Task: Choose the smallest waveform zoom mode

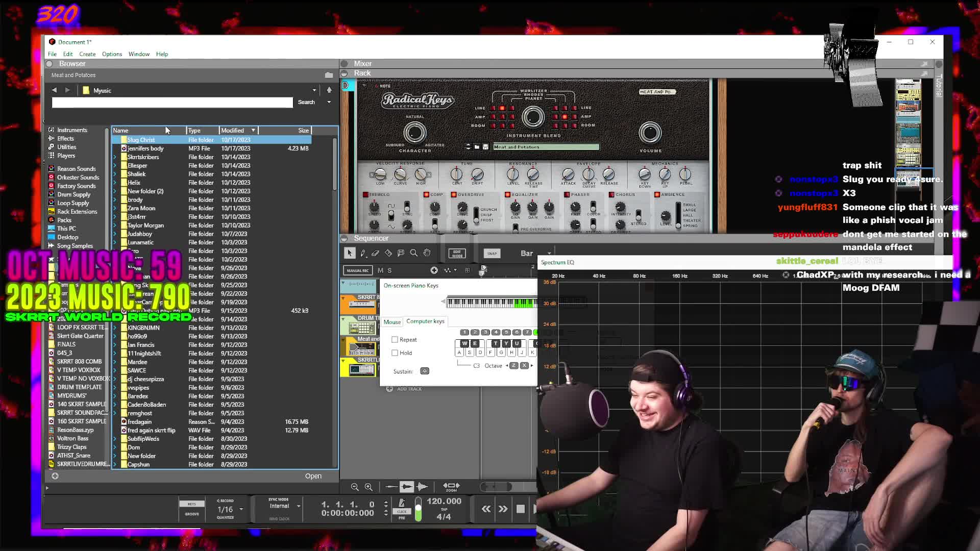Action: coord(391,487)
